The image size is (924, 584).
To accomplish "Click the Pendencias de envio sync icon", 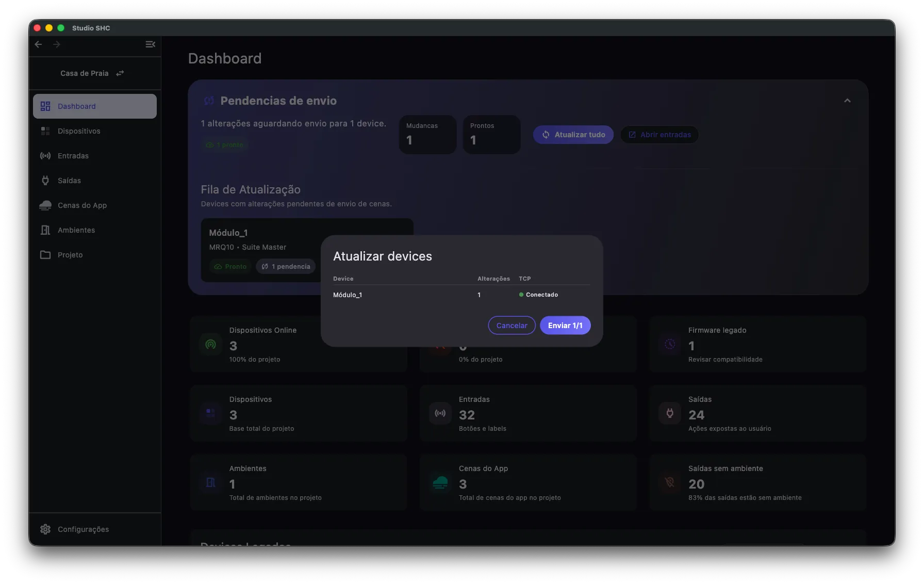I will coord(209,101).
